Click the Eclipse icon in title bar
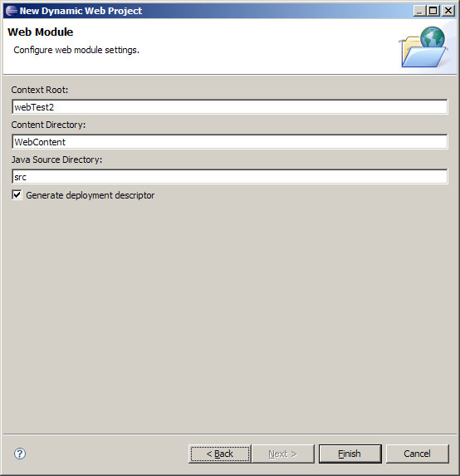 (x=12, y=11)
